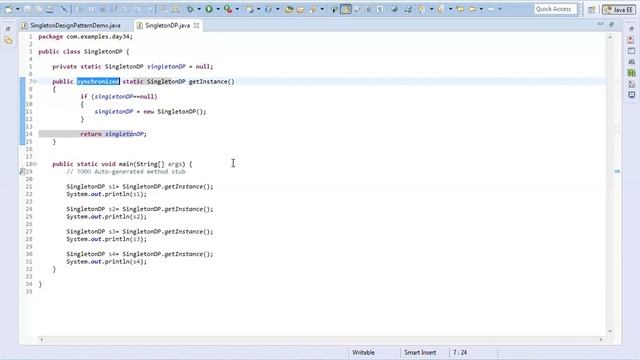
Task: Focus the Quick Access search field
Action: (x=556, y=9)
